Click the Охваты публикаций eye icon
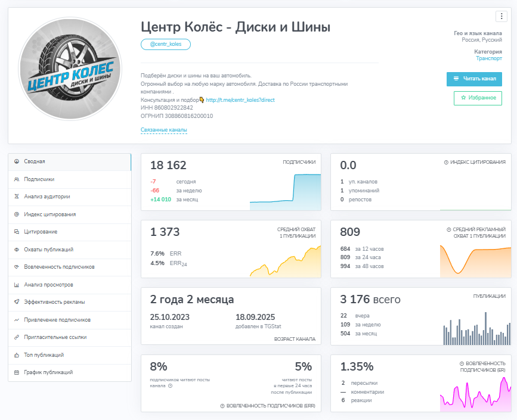517x420 pixels. tap(17, 250)
